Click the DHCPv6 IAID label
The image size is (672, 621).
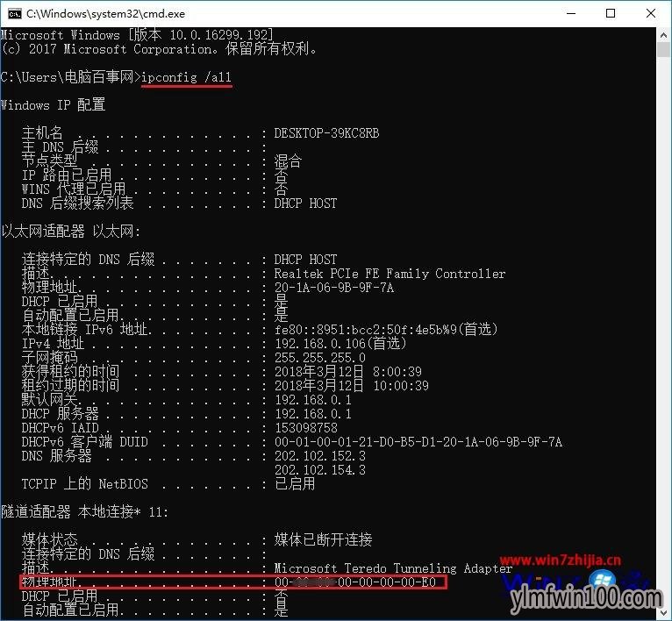coord(60,428)
